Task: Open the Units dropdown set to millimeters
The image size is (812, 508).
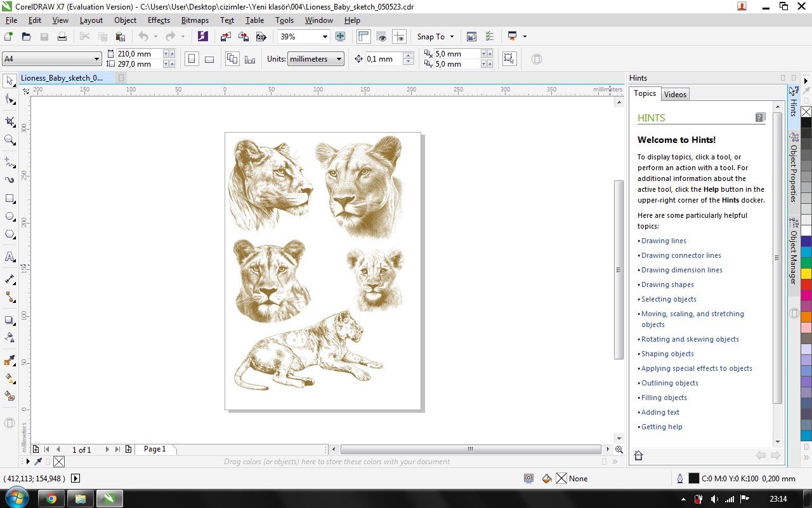Action: tap(339, 58)
